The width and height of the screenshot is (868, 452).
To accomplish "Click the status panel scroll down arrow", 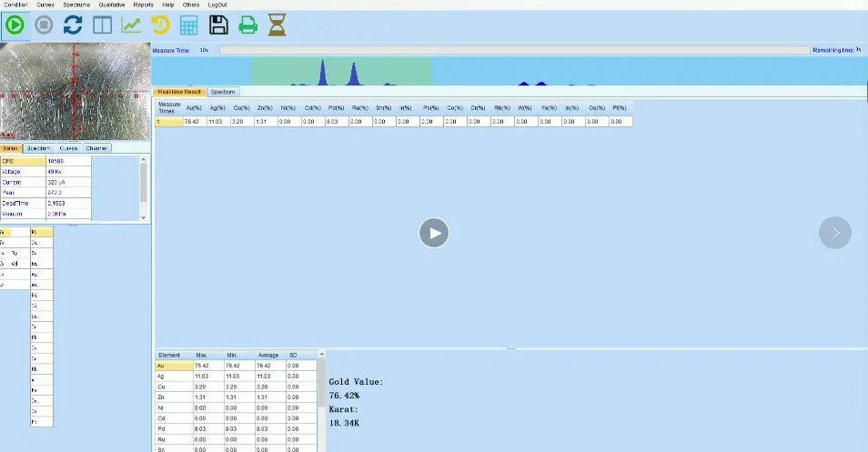I will 144,217.
